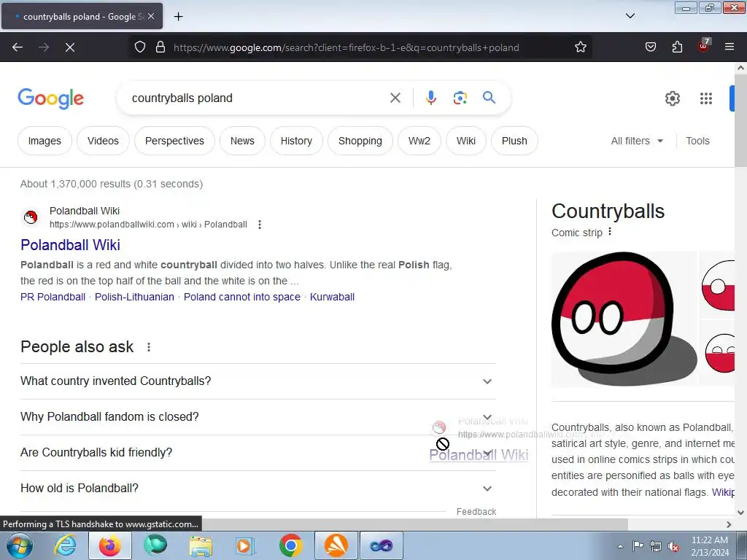Open the Google apps grid
The height and width of the screenshot is (560, 747).
point(705,98)
